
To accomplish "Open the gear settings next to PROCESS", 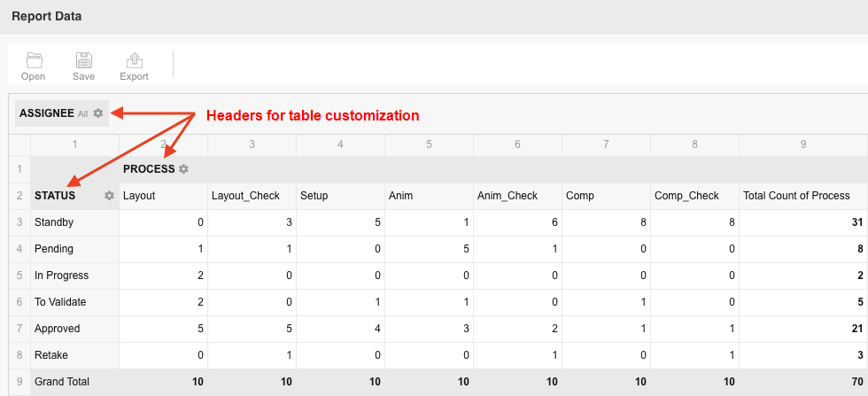I will point(183,169).
